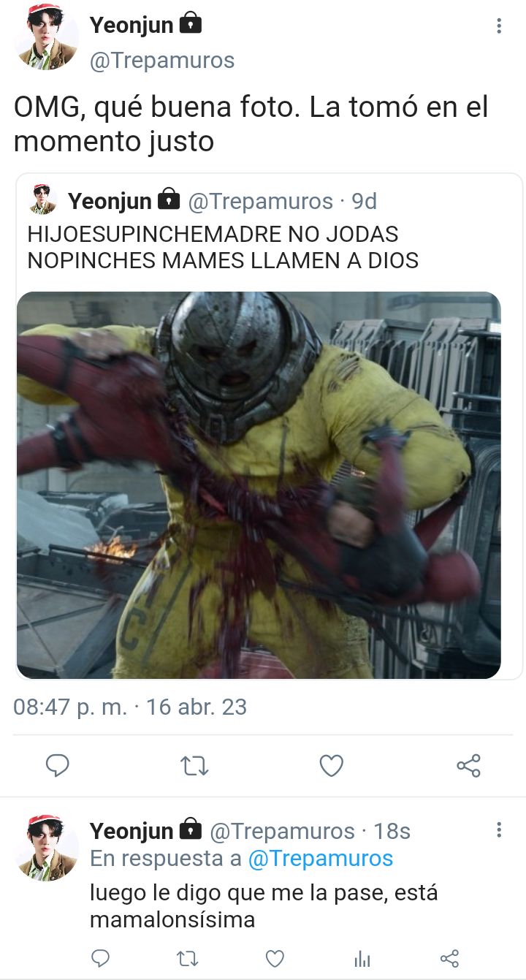Like the mamalonsísima reply tweet
Viewport: 526px width, 980px height.
click(x=275, y=959)
